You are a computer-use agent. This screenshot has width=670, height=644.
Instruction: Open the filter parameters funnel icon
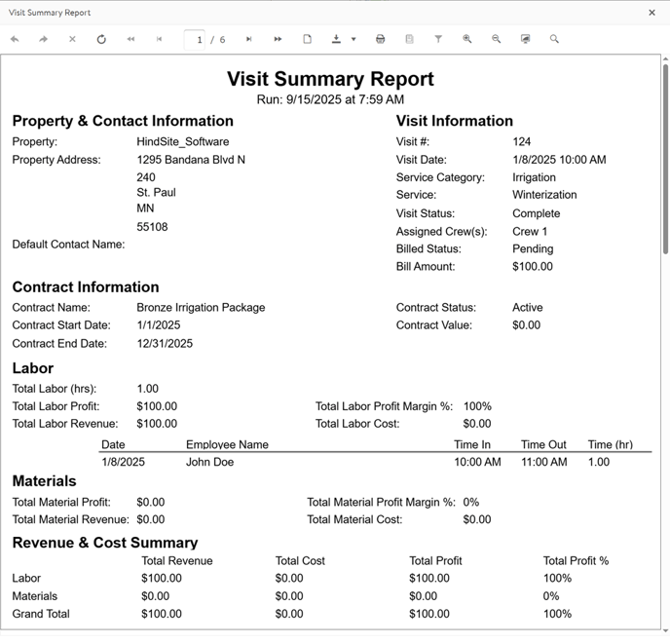[x=438, y=40]
